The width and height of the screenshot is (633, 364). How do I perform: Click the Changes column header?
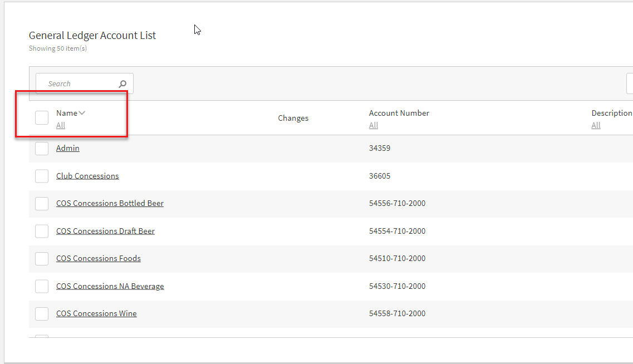pyautogui.click(x=293, y=118)
